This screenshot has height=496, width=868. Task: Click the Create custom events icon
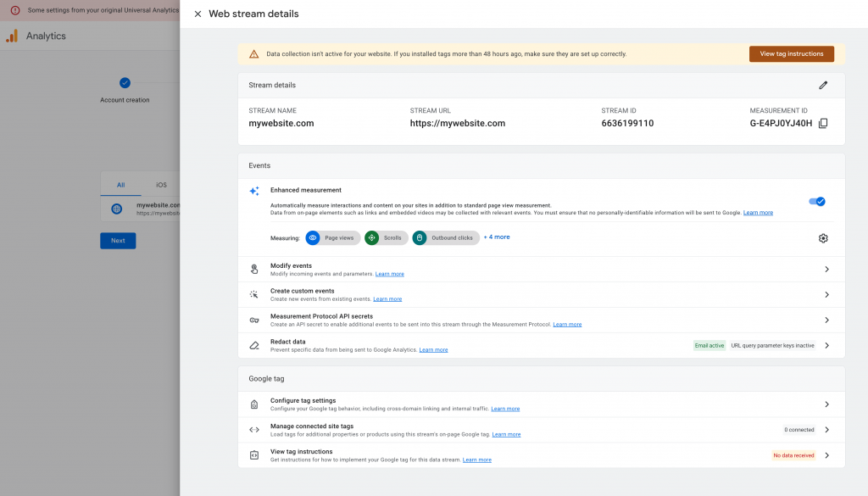click(253, 294)
